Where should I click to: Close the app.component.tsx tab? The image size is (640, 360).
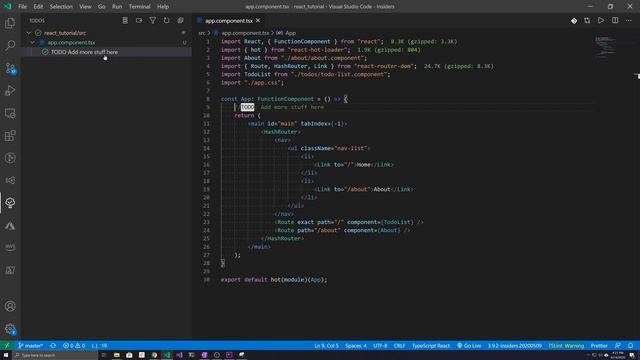click(x=258, y=20)
